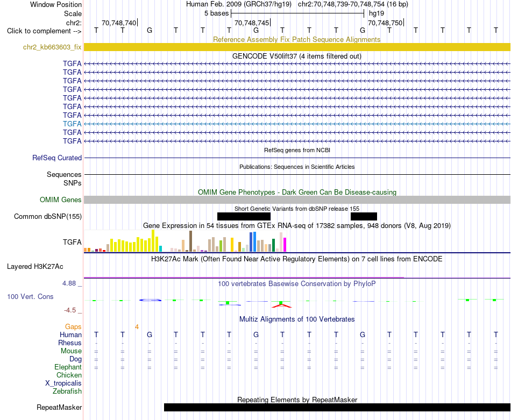
Task: Open the GTEx Gene Expression track title
Action: coord(296,225)
